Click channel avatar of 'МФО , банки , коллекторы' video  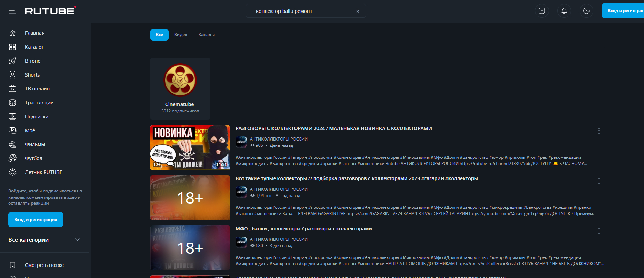pyautogui.click(x=241, y=242)
